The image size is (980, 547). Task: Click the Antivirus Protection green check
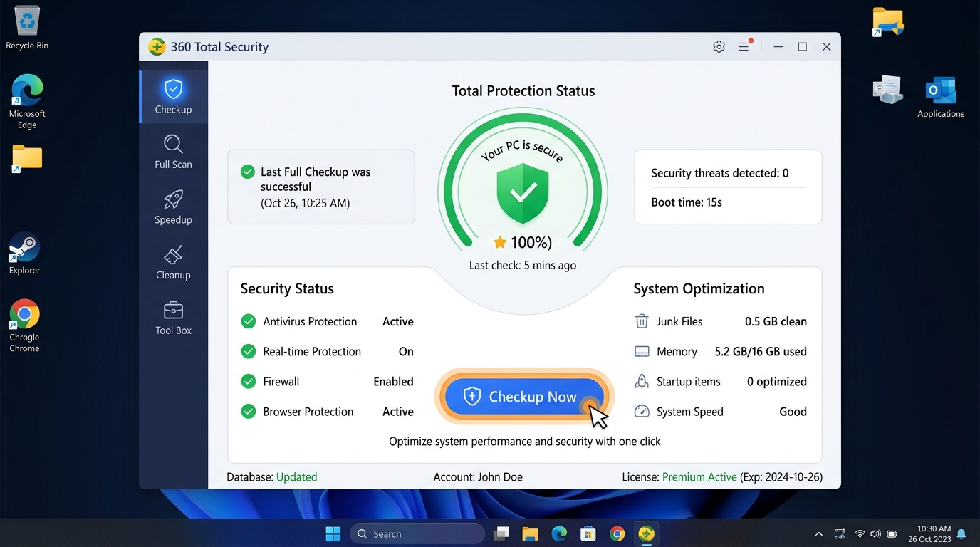(x=248, y=321)
